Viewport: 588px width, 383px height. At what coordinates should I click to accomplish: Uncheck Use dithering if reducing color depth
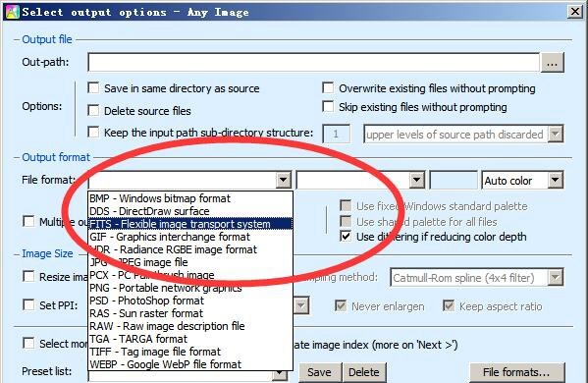[346, 237]
